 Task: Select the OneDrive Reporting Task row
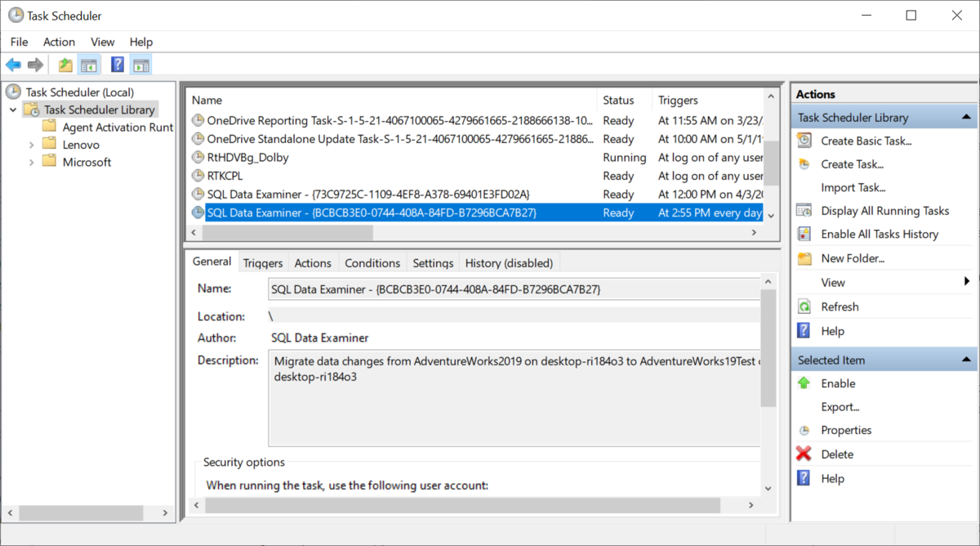click(x=476, y=120)
